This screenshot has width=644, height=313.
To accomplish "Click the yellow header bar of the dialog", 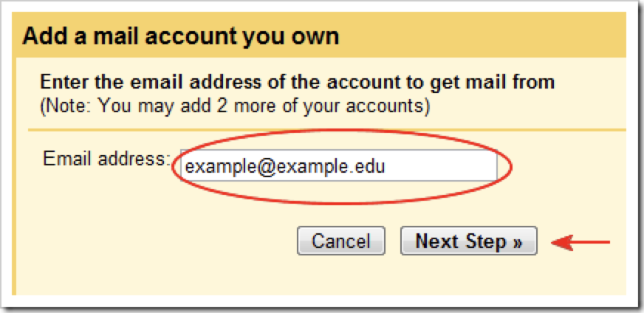I will [480, 37].
